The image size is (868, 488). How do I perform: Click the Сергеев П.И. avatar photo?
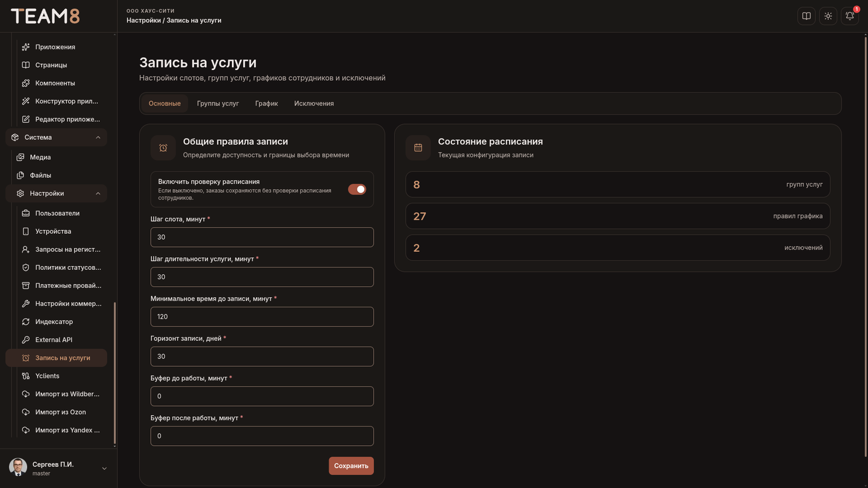(x=18, y=468)
